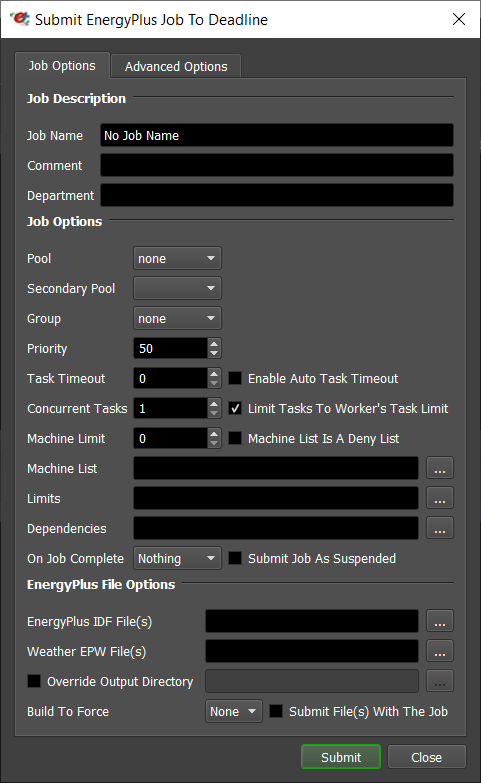Viewport: 481px width, 783px height.
Task: Enable Auto Task Timeout checkbox
Action: click(x=235, y=378)
